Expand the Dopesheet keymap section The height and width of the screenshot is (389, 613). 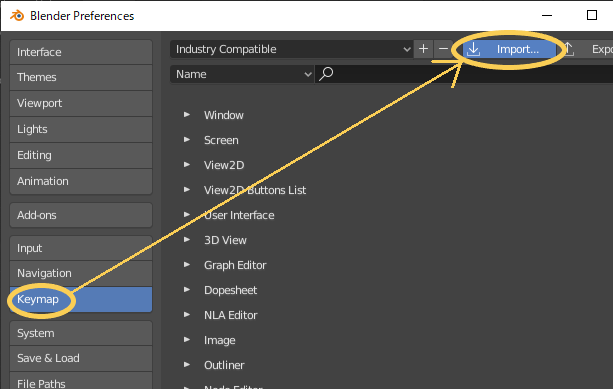pos(187,290)
